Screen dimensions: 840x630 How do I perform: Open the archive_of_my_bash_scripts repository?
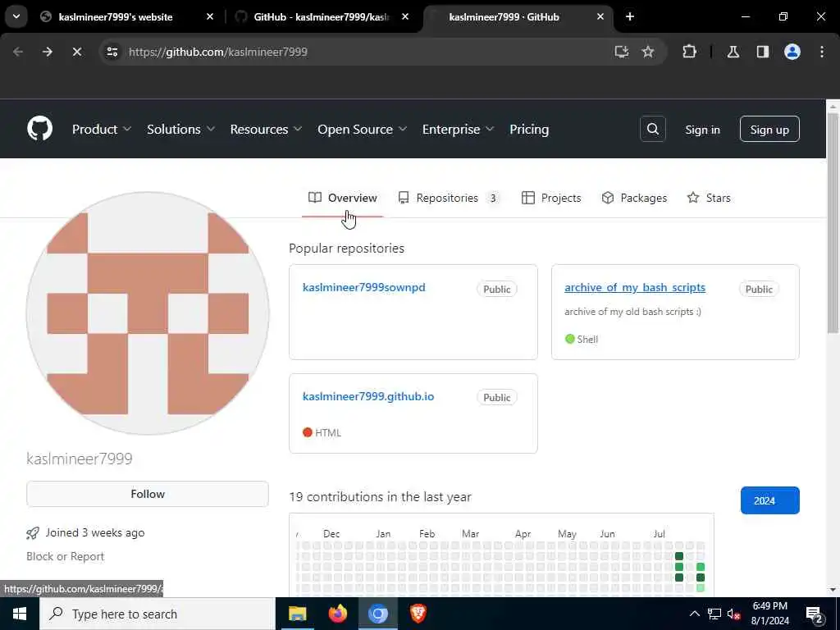635,287
